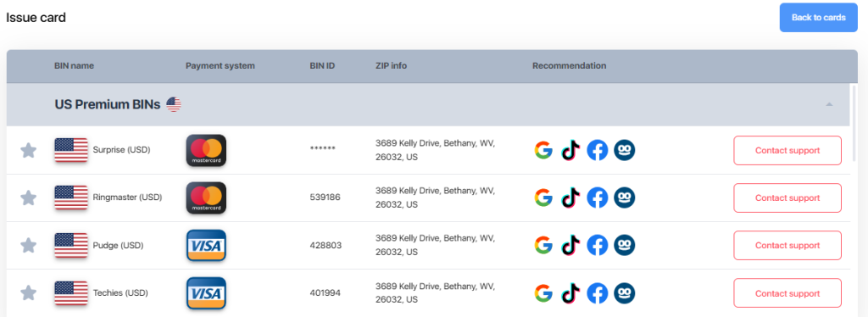Click the Payment system column header

220,66
